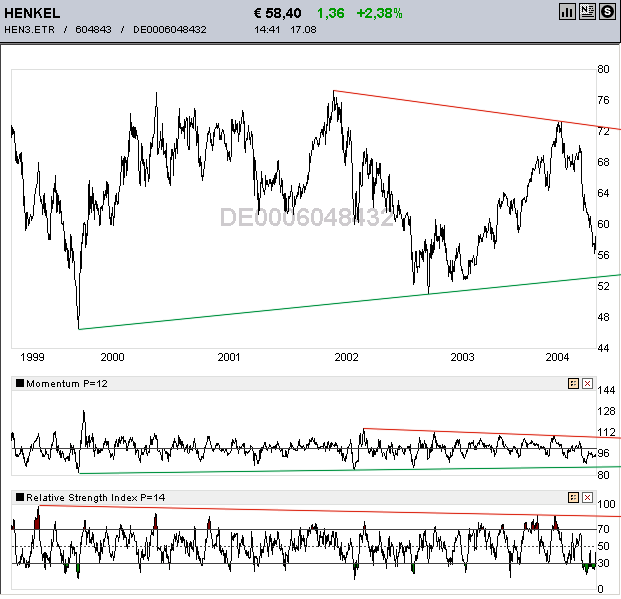Click the 50 value on RSI axis
This screenshot has height=599, width=621.
(603, 546)
